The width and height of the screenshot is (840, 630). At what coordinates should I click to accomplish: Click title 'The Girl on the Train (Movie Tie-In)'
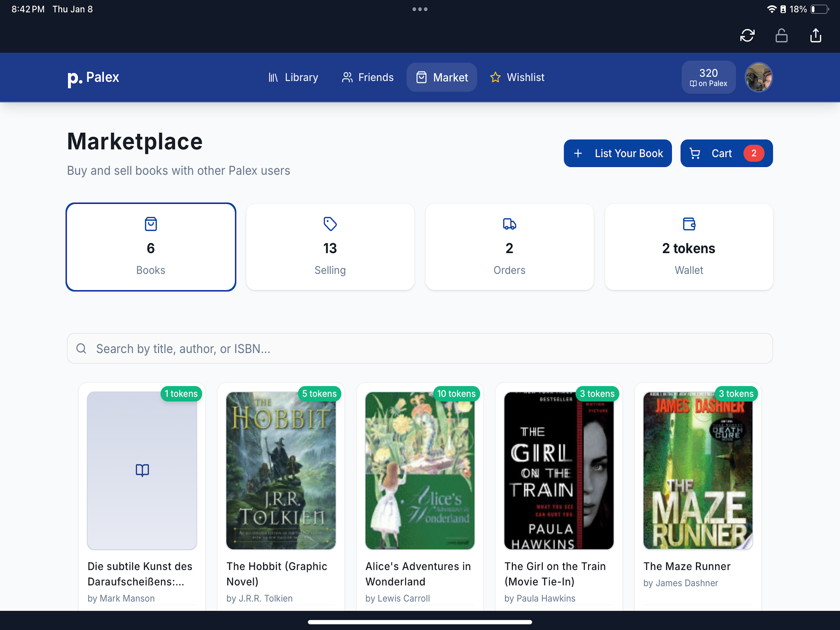(x=555, y=574)
